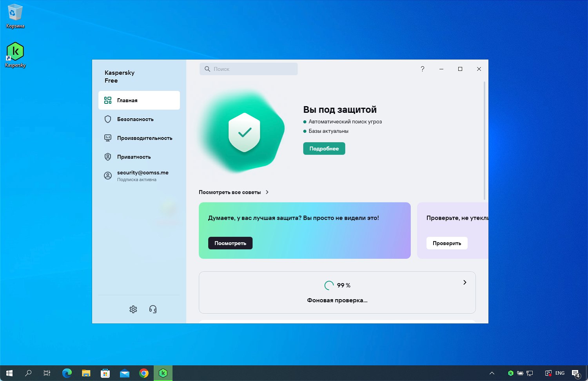The width and height of the screenshot is (588, 381).
Task: Minimize the Kaspersky window
Action: pos(441,69)
